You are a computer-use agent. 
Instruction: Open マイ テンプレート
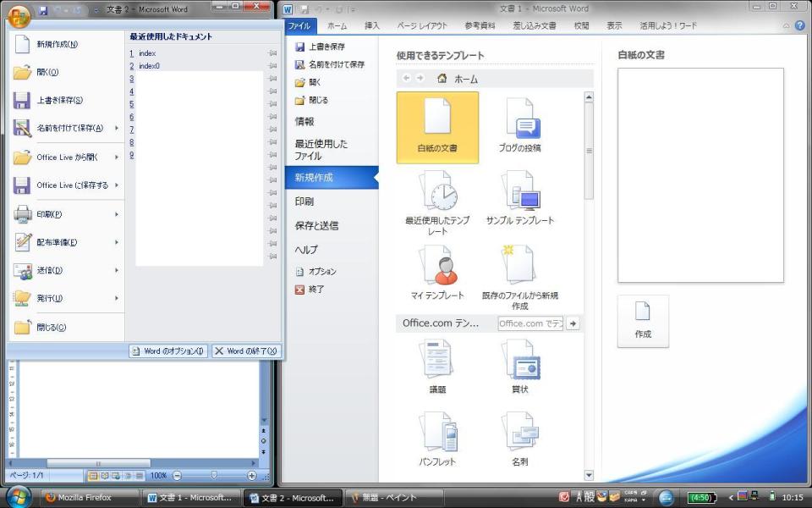437,273
